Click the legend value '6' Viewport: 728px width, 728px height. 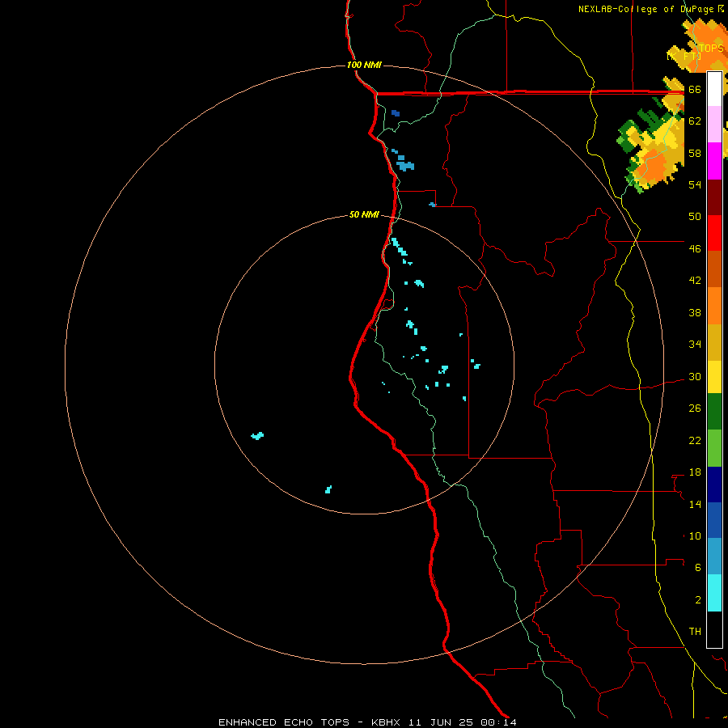698,567
